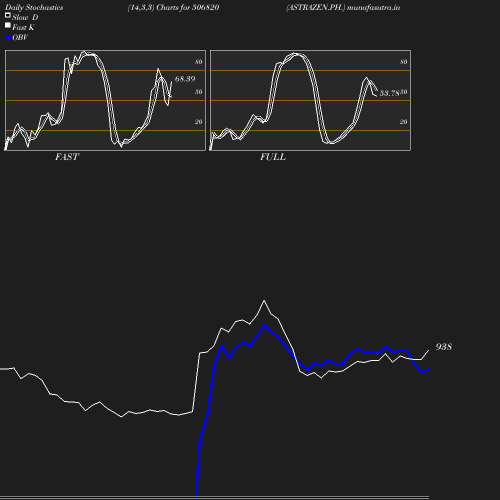
Task: Click the 68.39 value on FAST chart
Action: pos(185,79)
